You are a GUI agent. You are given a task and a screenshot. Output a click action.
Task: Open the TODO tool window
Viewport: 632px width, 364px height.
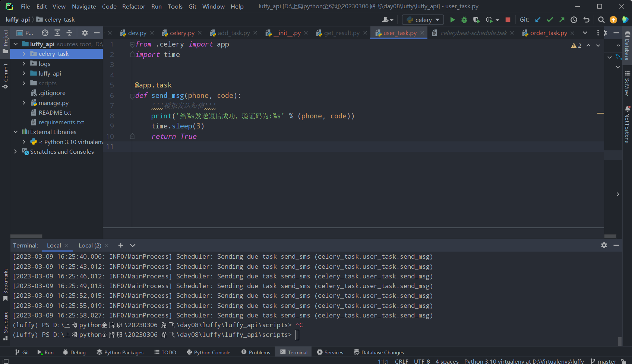(x=165, y=352)
